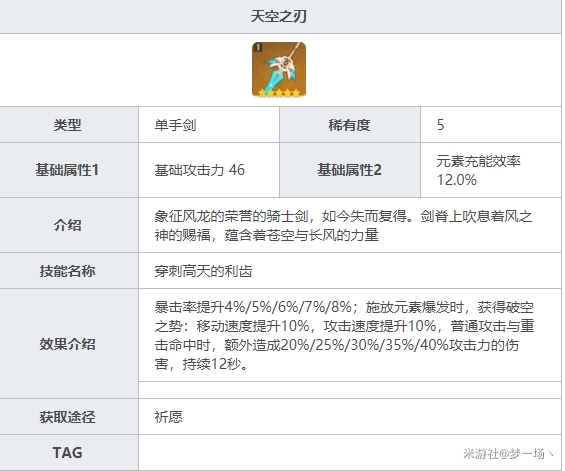565x471 pixels.
Task: Click the 单手剑 weapon type value
Action: coord(175,125)
